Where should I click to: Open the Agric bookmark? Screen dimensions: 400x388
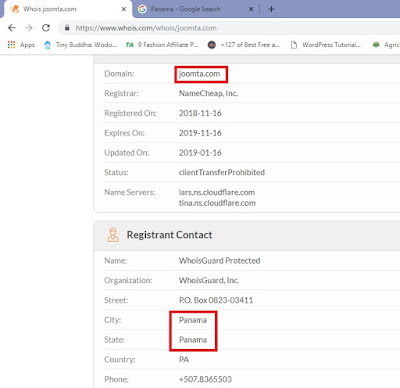click(x=386, y=45)
